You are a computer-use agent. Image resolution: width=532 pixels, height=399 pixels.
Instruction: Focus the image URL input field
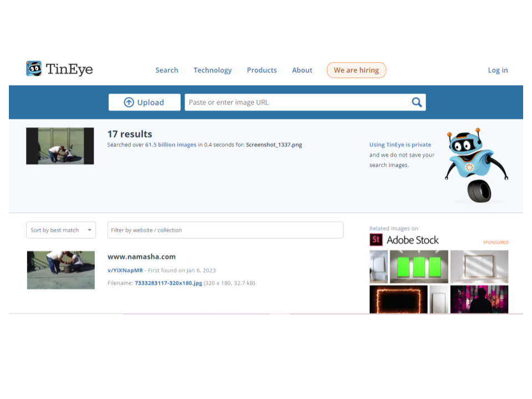point(296,103)
